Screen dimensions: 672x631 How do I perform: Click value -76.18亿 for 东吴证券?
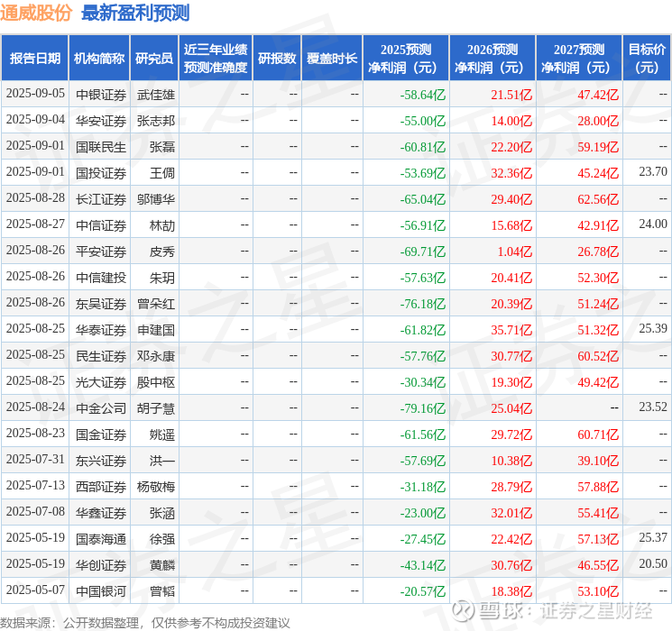422,304
